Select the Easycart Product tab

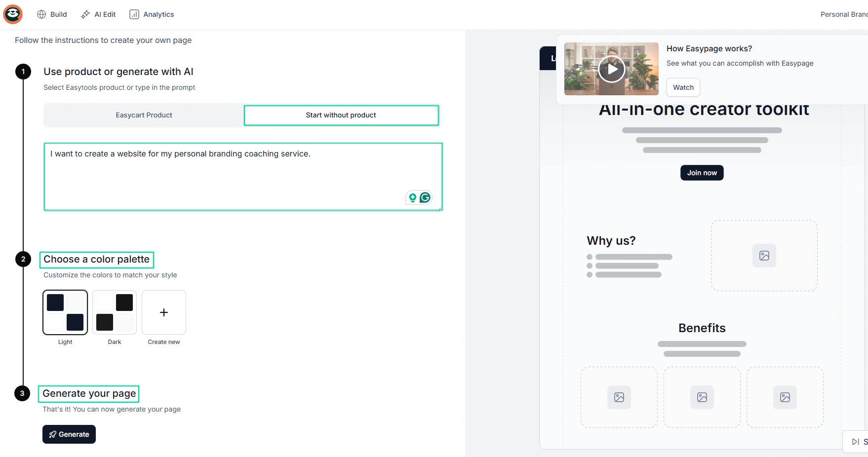(x=144, y=115)
